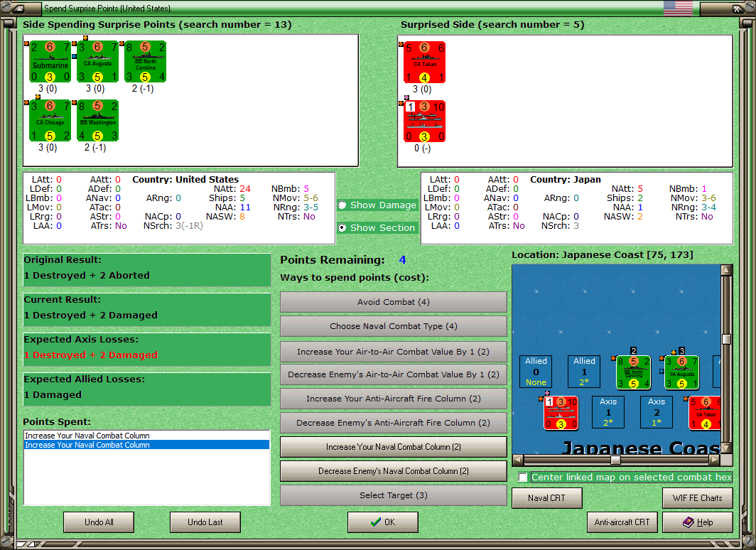Click map horizontal scrollbar right arrow
The image size is (756, 550).
pyautogui.click(x=715, y=460)
